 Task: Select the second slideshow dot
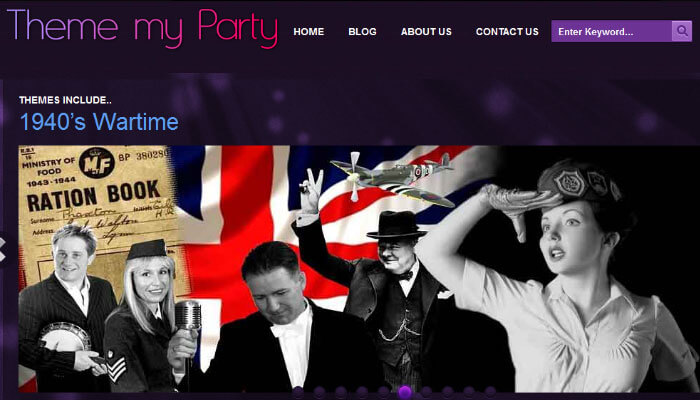tap(319, 392)
